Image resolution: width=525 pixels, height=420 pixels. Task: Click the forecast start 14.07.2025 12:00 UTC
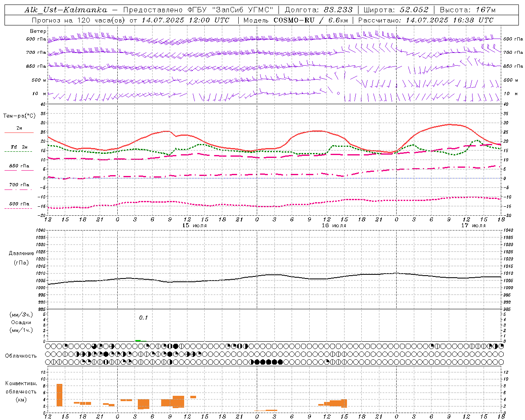(x=186, y=20)
